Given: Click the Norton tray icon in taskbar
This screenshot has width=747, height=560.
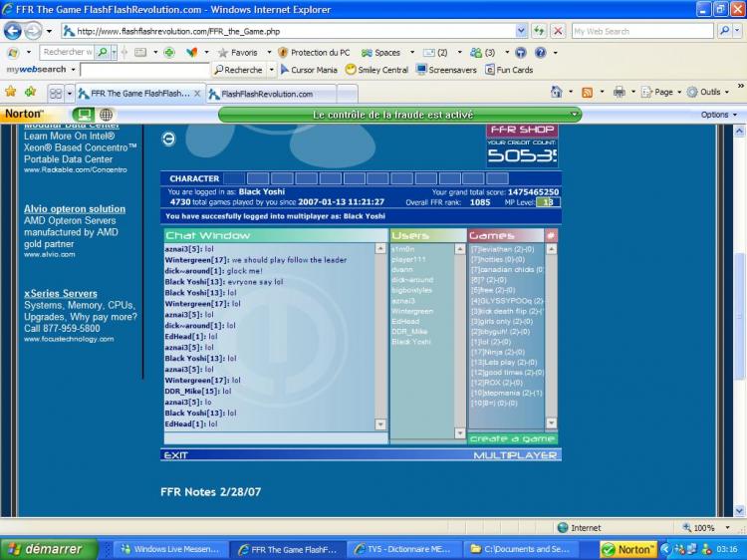Looking at the screenshot, I should point(628,549).
